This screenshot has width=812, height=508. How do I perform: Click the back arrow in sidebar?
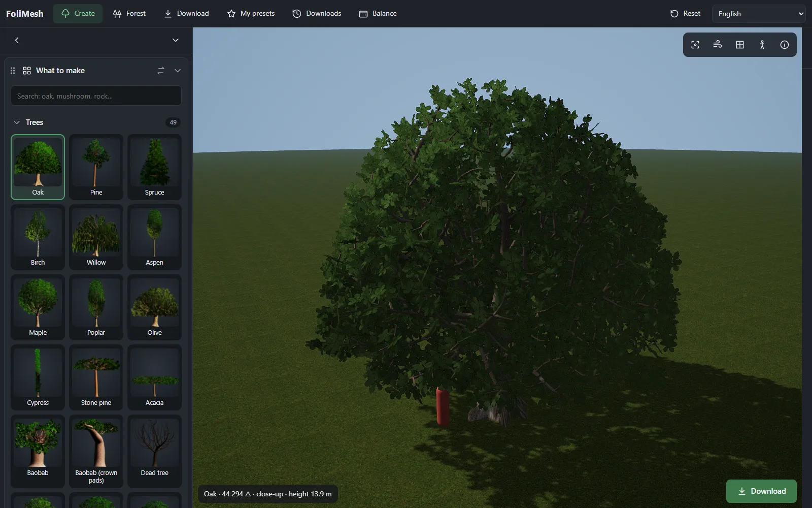(17, 40)
